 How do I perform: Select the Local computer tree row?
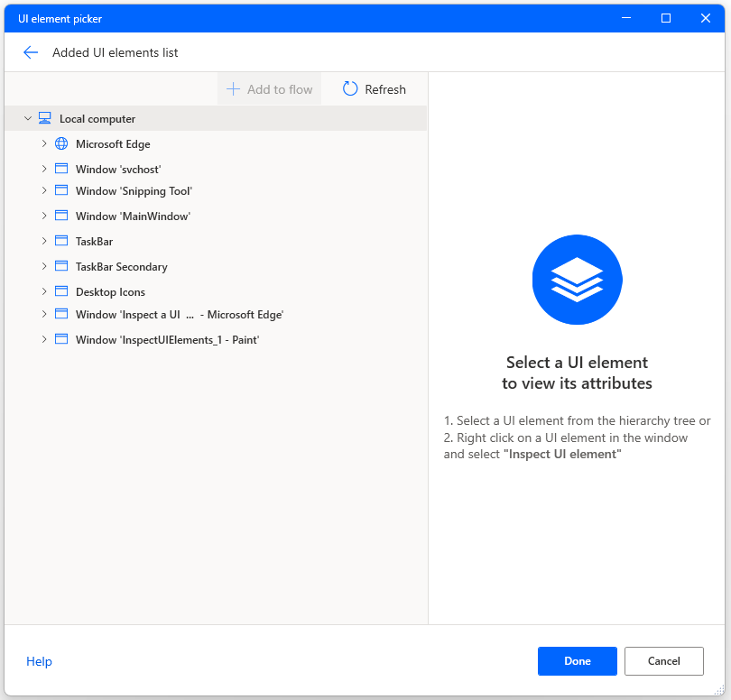tap(216, 118)
